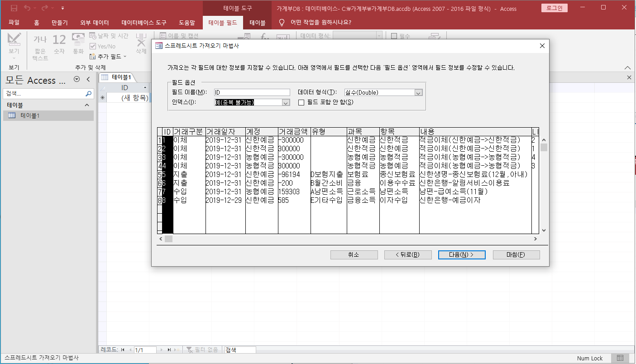Screen dimensions: 636x364
Task: Open the ID column header dropdown
Action: coord(145,87)
